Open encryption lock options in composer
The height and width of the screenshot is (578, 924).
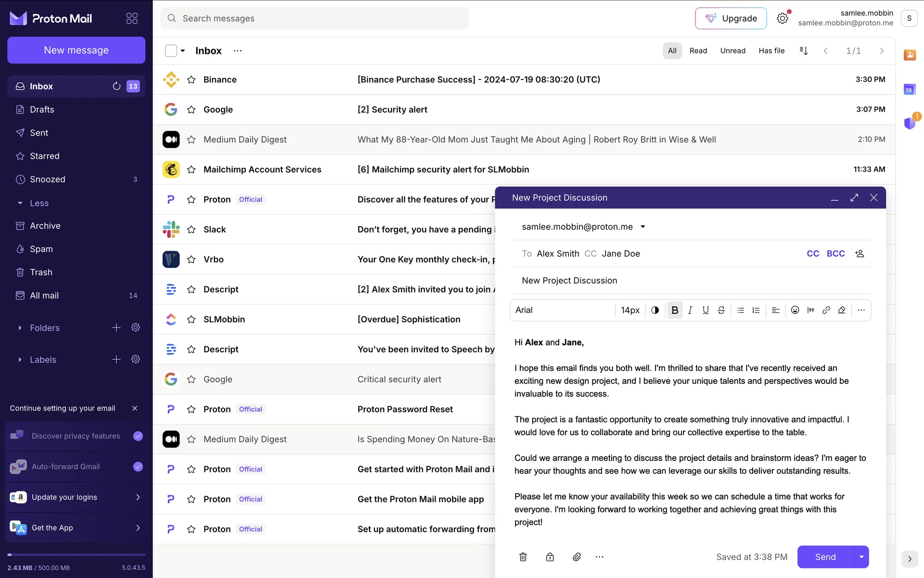point(550,557)
